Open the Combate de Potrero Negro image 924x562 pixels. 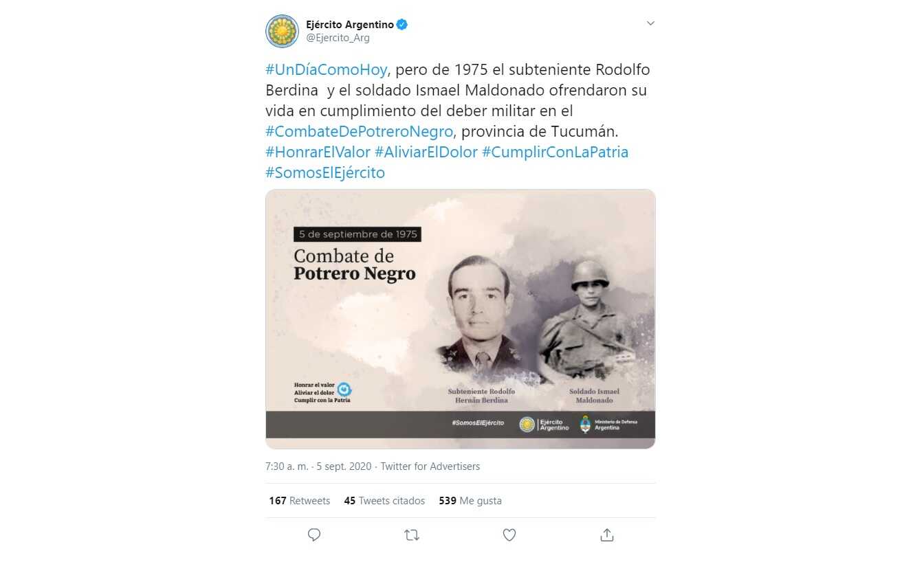click(x=460, y=319)
